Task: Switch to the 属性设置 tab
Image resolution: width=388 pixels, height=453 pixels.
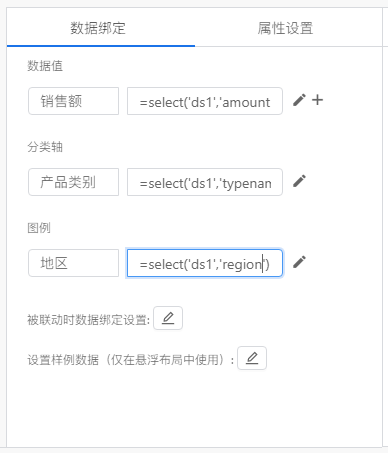Action: (285, 28)
